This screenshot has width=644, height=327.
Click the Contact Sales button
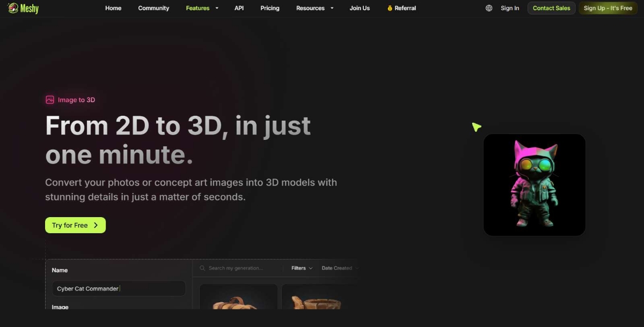point(551,8)
